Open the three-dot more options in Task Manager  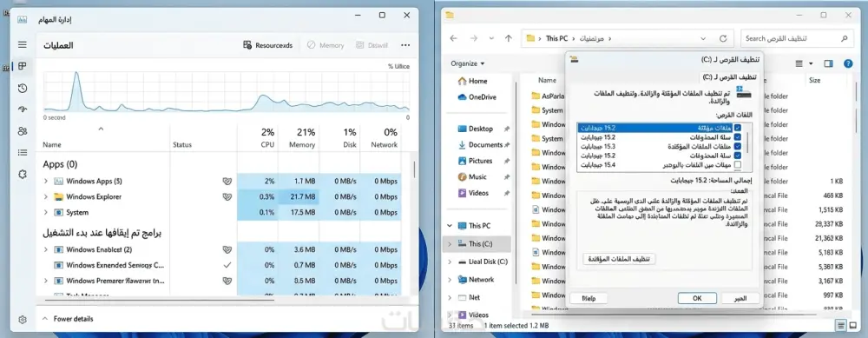point(405,45)
